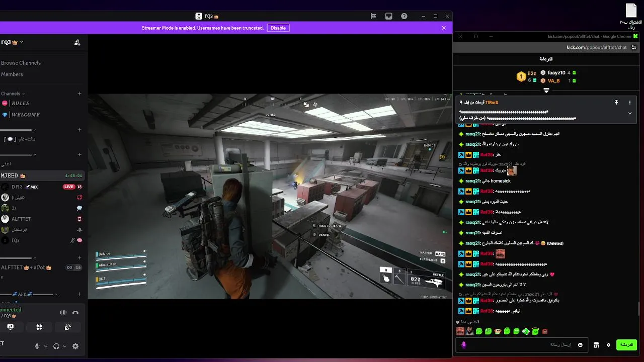644x362 pixels.
Task: Open Kick chat settings gear
Action: click(x=608, y=345)
